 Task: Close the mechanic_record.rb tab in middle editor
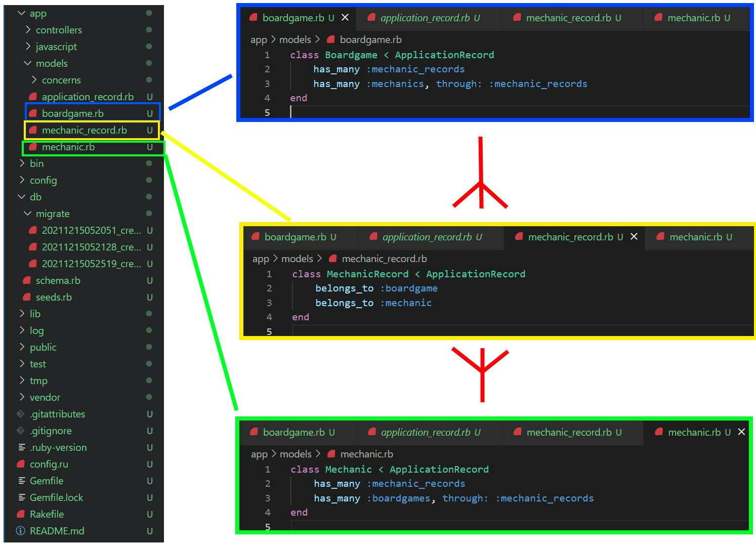click(x=634, y=237)
